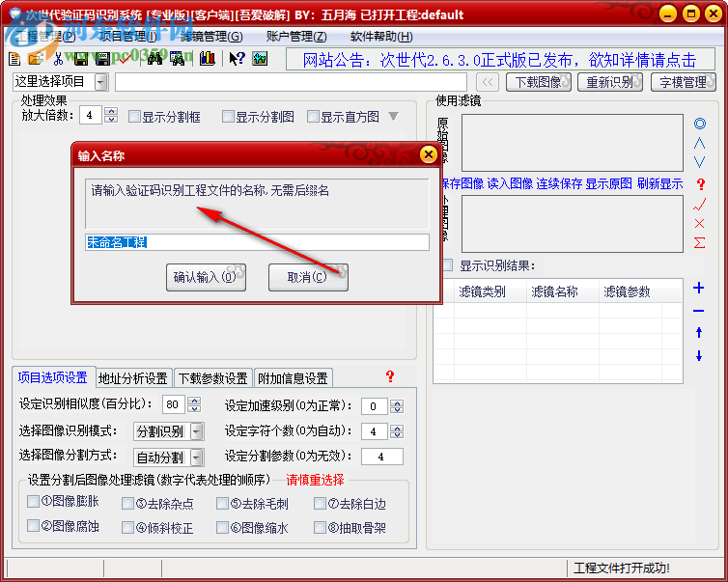Switch to the 下载参数设置 tab
Screen dimensions: 728x582
(x=213, y=378)
